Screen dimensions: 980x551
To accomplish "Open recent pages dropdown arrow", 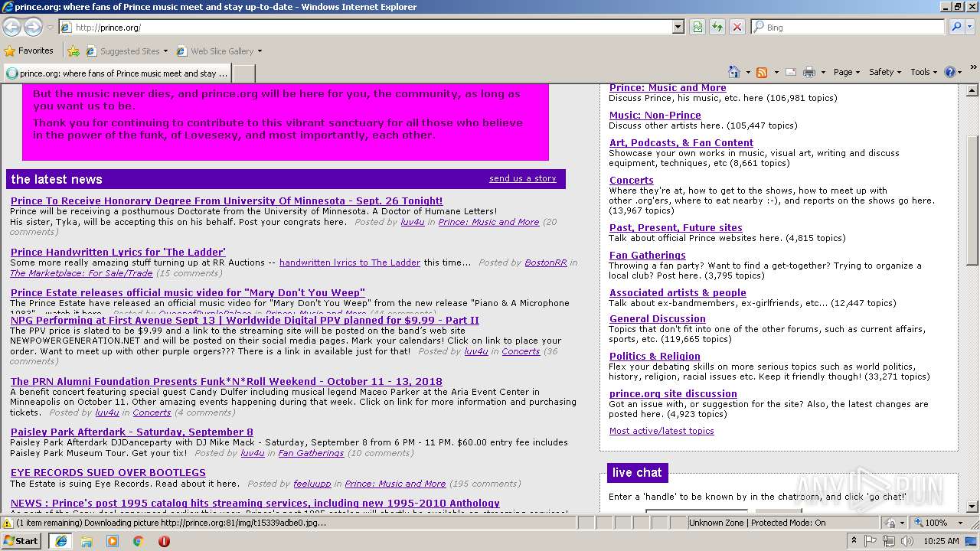I will click(50, 28).
